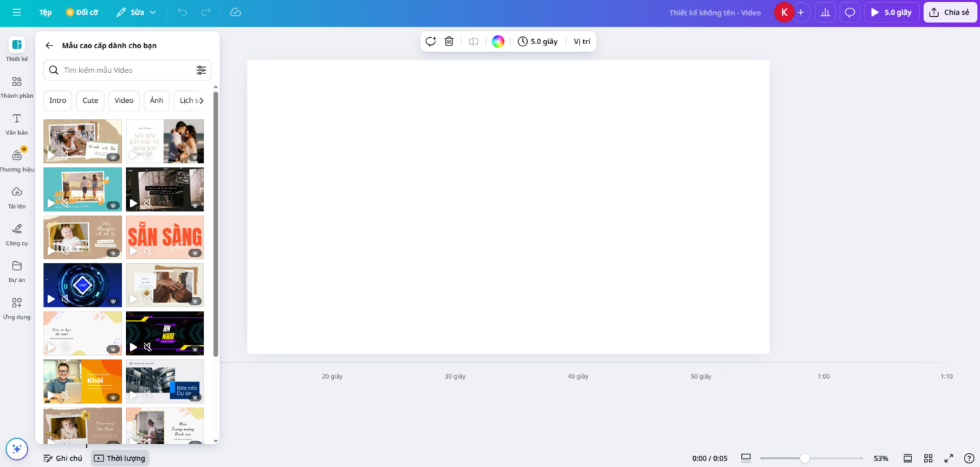
Task: Show more category chips with the right chevron
Action: click(x=202, y=101)
